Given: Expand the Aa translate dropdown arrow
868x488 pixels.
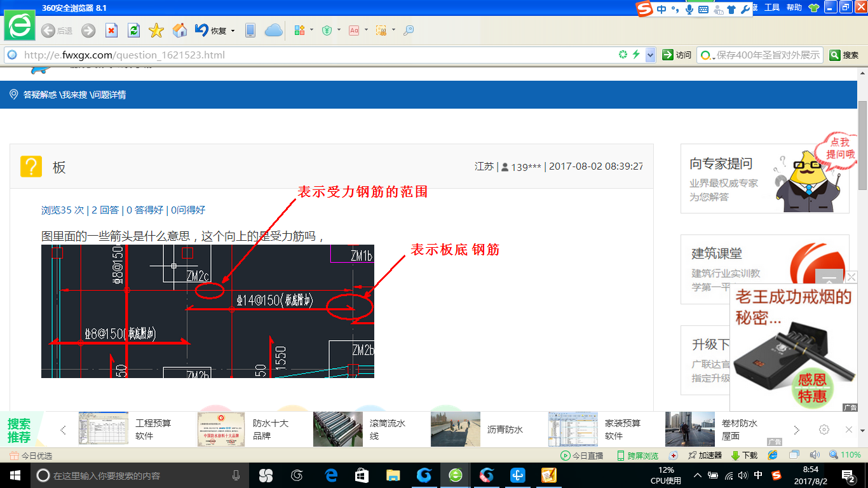Looking at the screenshot, I should 366,30.
